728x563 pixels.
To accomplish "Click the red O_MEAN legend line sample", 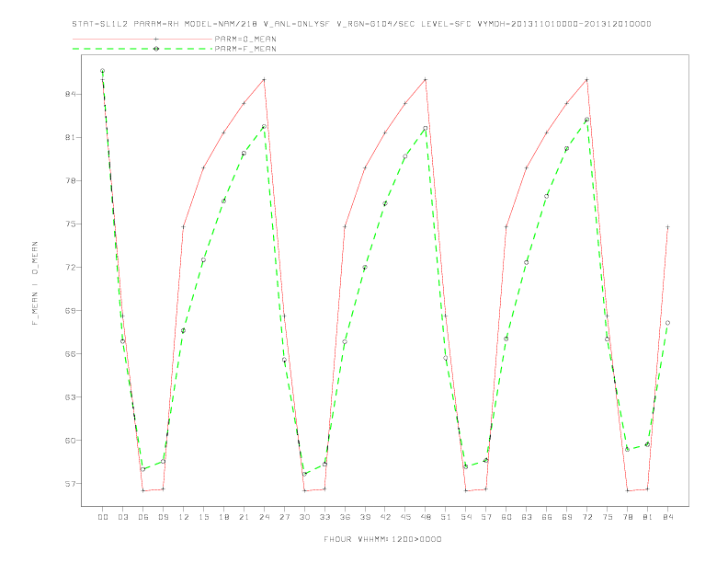I will (142, 39).
